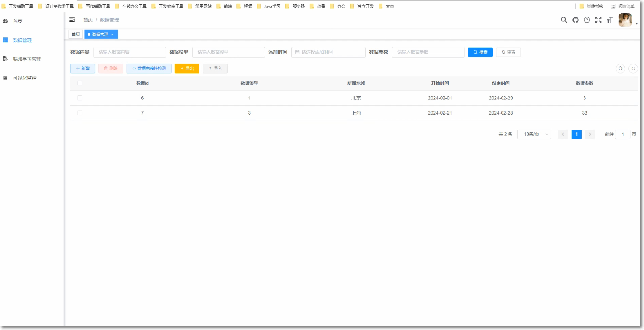The image size is (644, 330).
Task: Collapse the sidebar with hamburger icon
Action: click(x=72, y=20)
